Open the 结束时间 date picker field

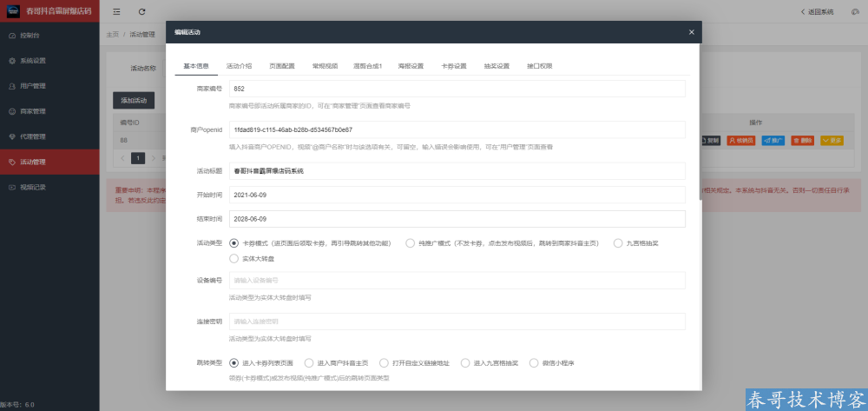tap(457, 219)
